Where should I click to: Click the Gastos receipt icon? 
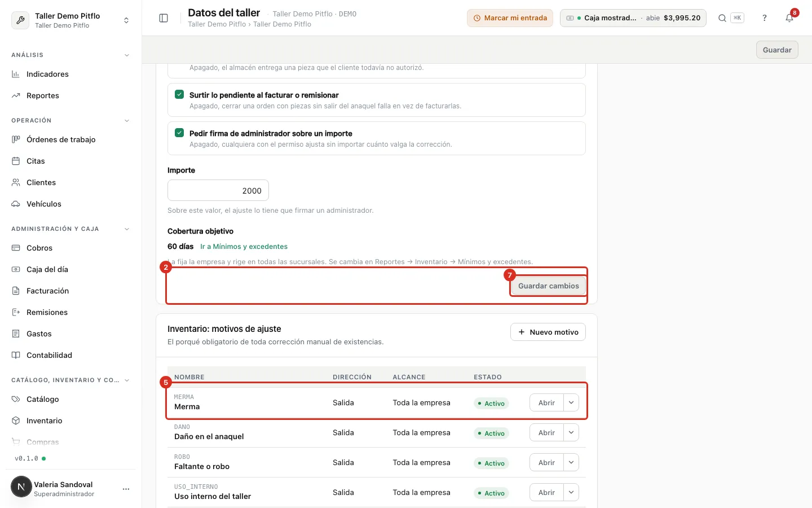16,334
